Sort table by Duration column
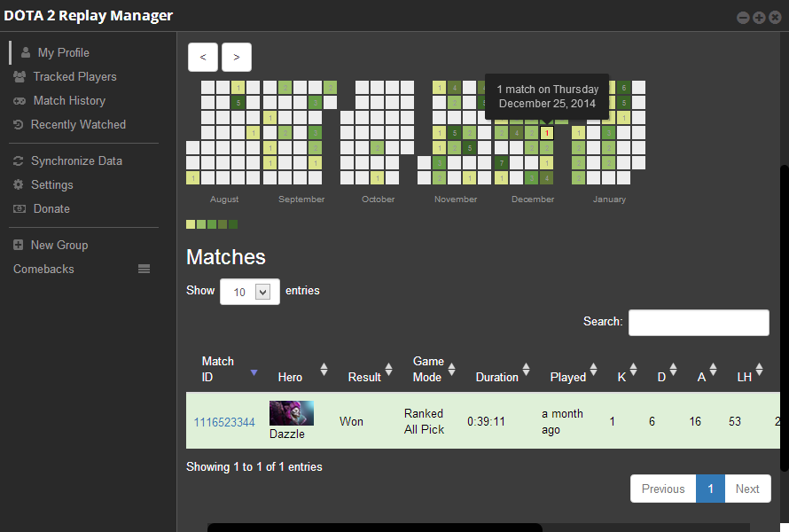789x532 pixels. [x=502, y=370]
